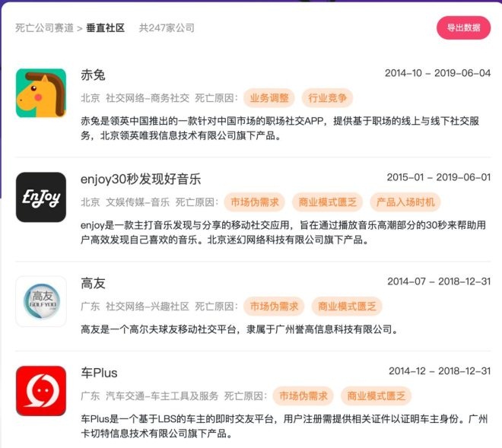The height and width of the screenshot is (448, 502).
Task: Open the black EnJoy app icon
Action: click(x=41, y=197)
